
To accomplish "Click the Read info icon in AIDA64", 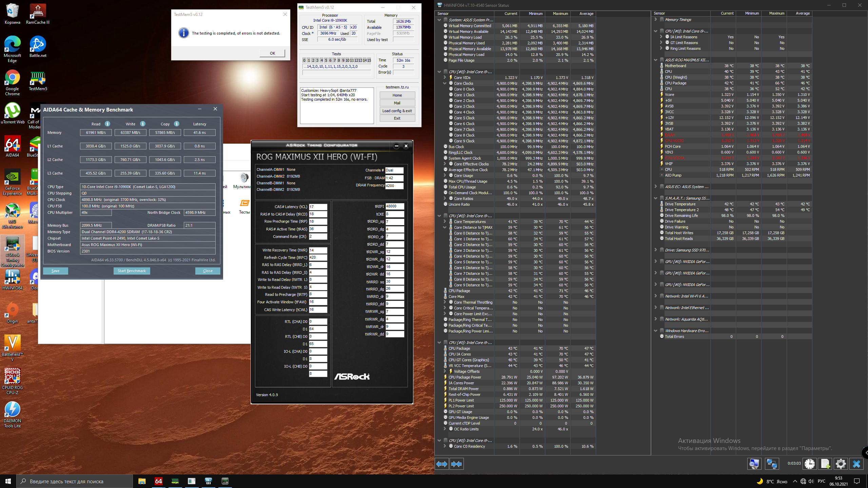I will [x=107, y=124].
